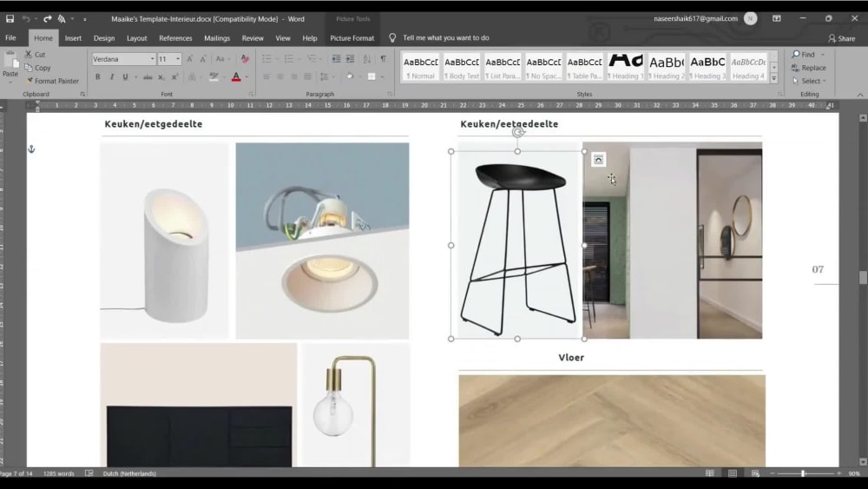Apply the Heading 1 style
This screenshot has width=868, height=489.
pyautogui.click(x=626, y=67)
